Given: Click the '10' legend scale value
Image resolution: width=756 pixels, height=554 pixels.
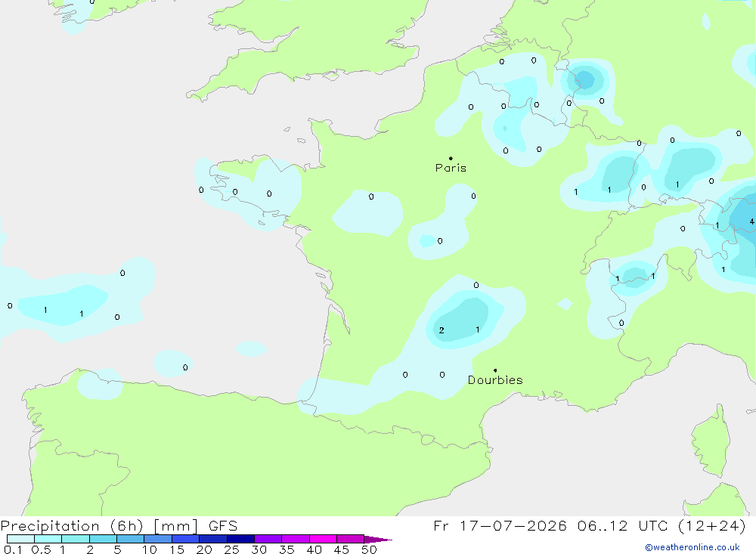Looking at the screenshot, I should pos(150,549).
